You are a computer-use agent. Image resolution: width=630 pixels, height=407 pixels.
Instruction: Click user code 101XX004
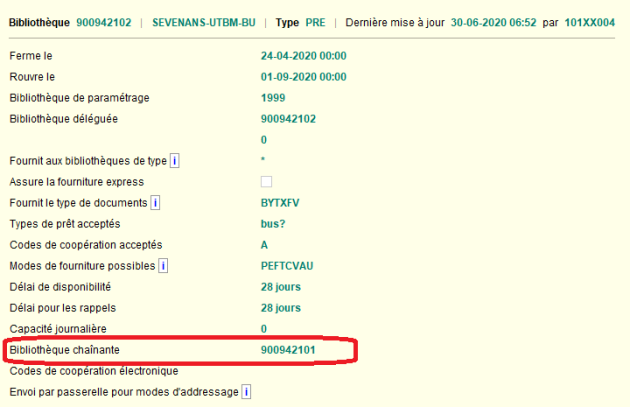[x=589, y=22]
